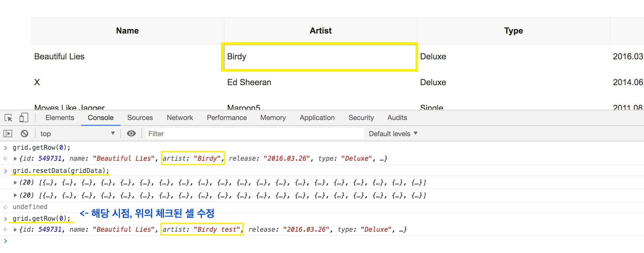Expand the second (20) array output
644x253 pixels.
pos(15,195)
